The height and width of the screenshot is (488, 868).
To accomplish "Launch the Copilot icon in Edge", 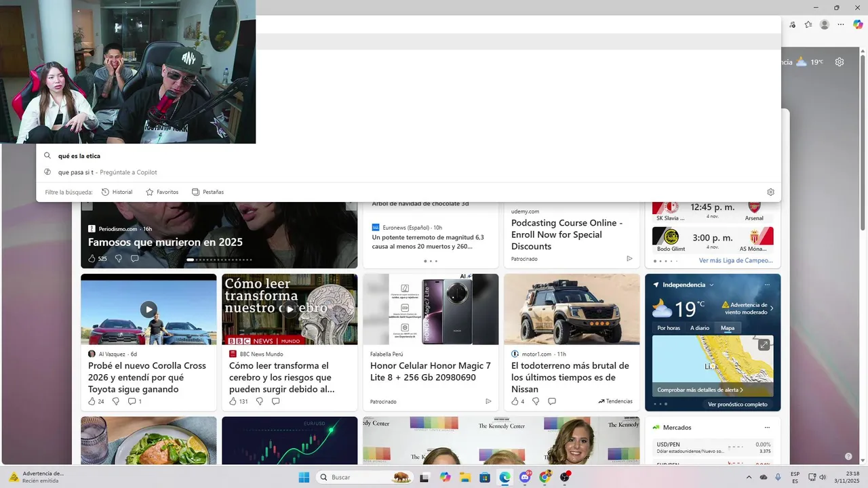I will click(858, 24).
